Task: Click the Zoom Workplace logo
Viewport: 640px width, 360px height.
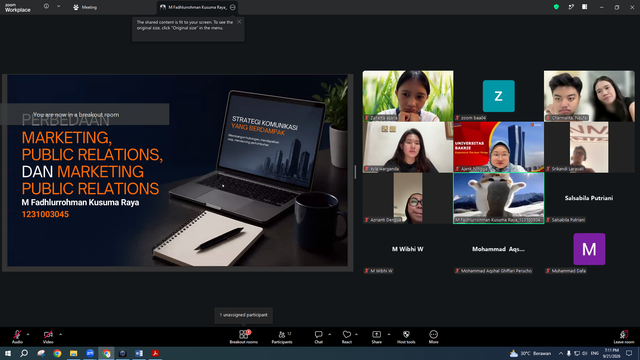Action: pos(18,7)
